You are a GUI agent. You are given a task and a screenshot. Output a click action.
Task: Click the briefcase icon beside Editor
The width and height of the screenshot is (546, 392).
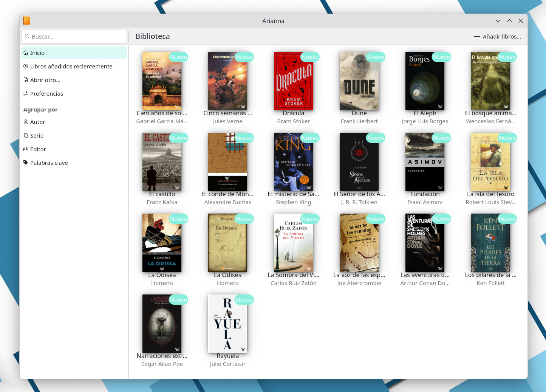pyautogui.click(x=26, y=149)
